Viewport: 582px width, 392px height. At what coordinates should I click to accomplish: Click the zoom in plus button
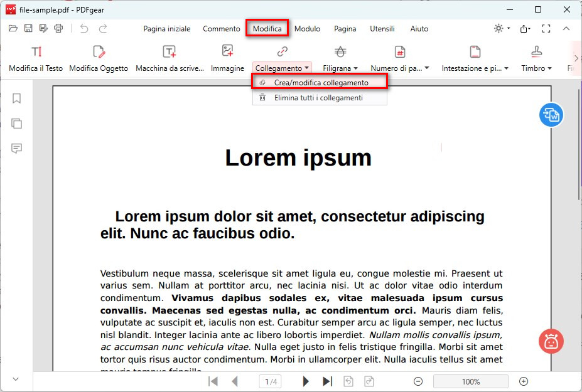click(x=524, y=381)
